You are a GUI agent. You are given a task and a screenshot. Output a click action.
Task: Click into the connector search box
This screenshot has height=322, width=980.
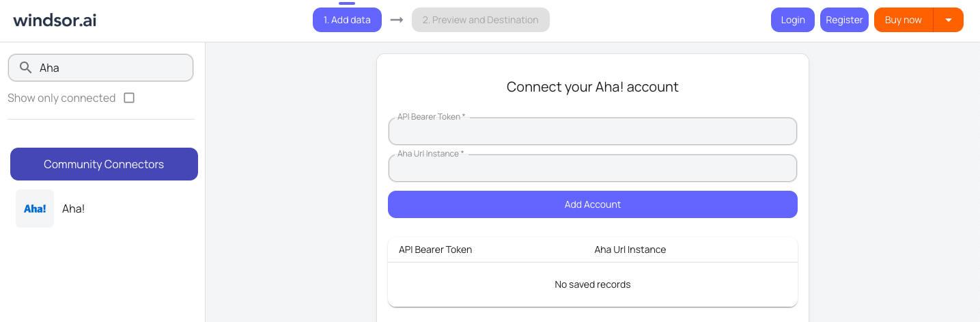tap(109, 68)
